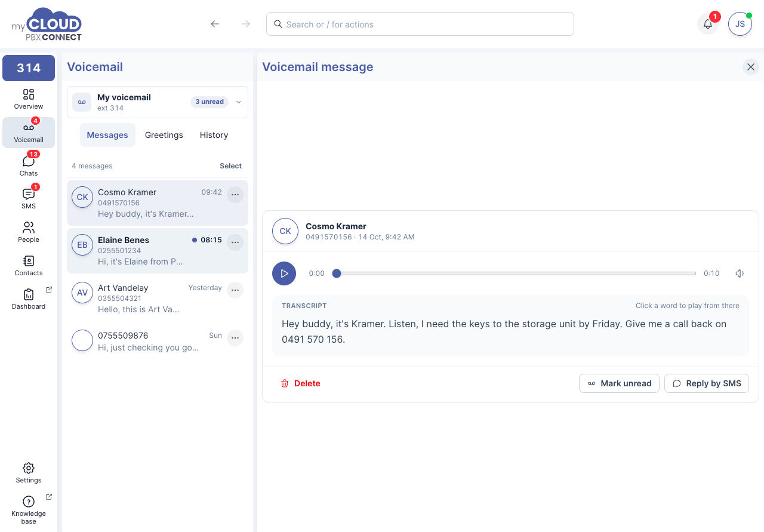Navigate back with the left arrow
The width and height of the screenshot is (764, 532).
tap(215, 24)
